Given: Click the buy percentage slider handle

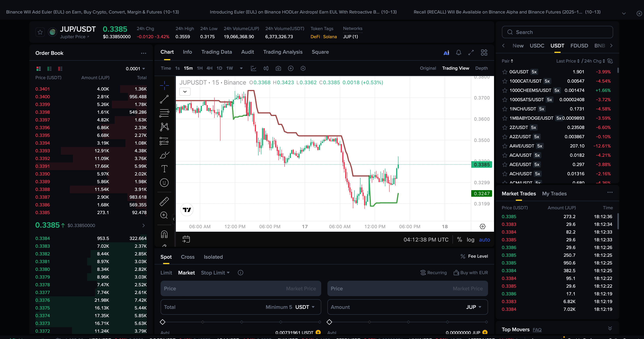Looking at the screenshot, I should pyautogui.click(x=163, y=322).
